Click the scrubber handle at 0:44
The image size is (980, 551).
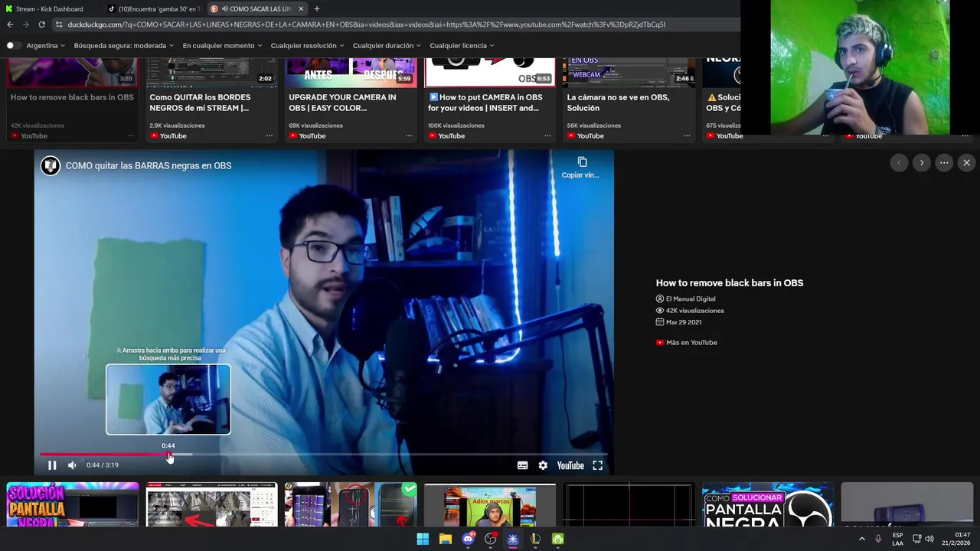[168, 455]
